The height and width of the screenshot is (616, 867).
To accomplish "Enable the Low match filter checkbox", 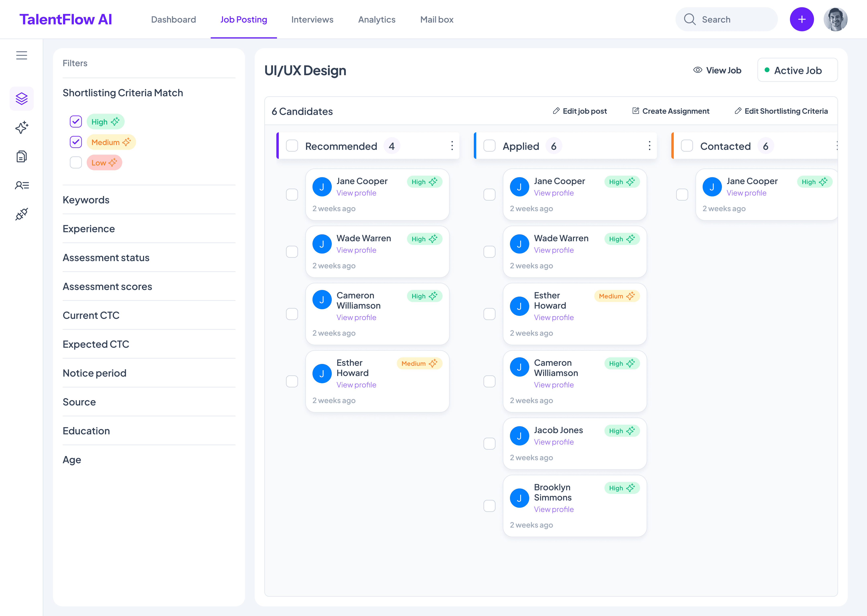I will [x=76, y=163].
